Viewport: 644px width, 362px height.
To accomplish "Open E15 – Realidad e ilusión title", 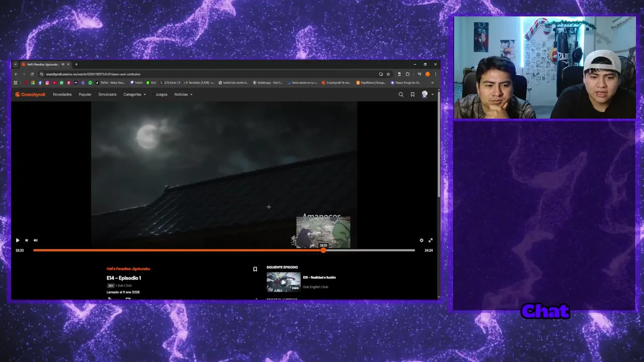I will click(319, 278).
